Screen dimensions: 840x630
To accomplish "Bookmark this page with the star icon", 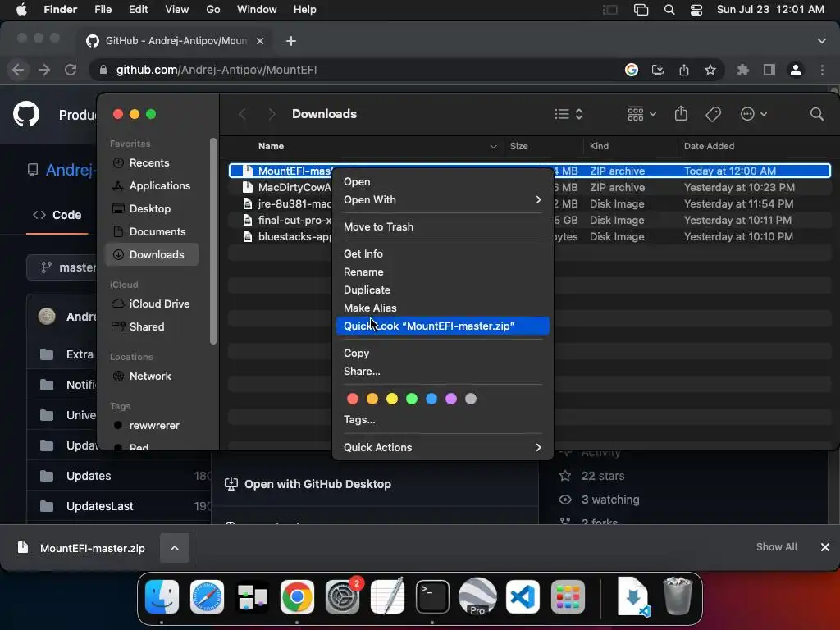I will click(710, 70).
